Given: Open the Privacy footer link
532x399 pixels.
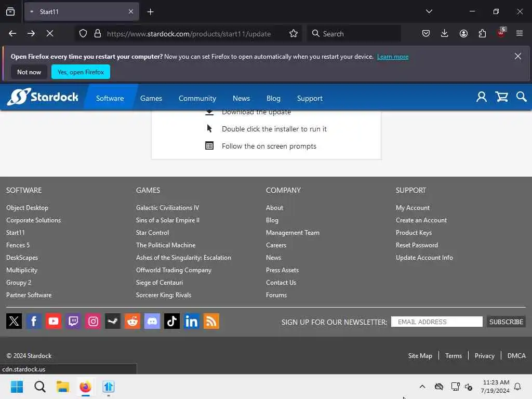Looking at the screenshot, I should [x=485, y=355].
